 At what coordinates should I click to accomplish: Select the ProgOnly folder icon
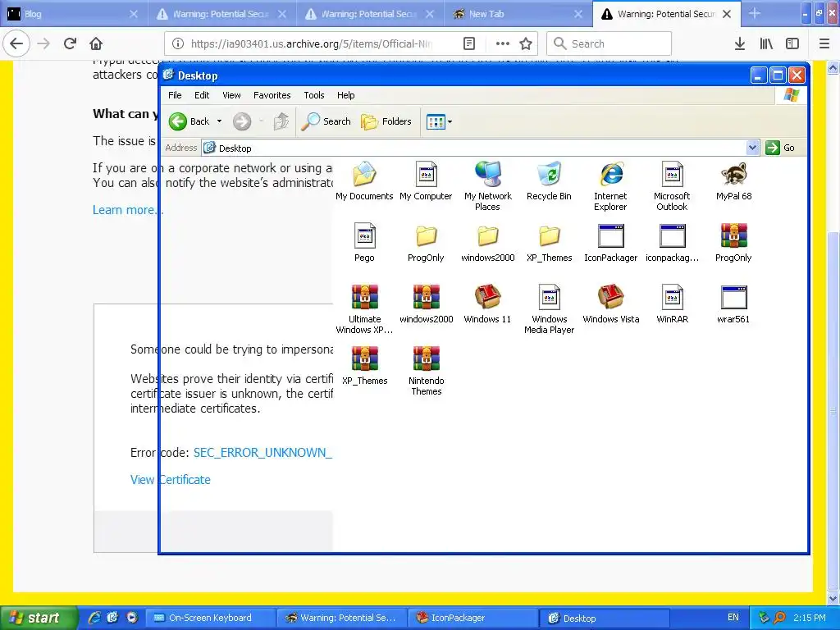(x=426, y=235)
